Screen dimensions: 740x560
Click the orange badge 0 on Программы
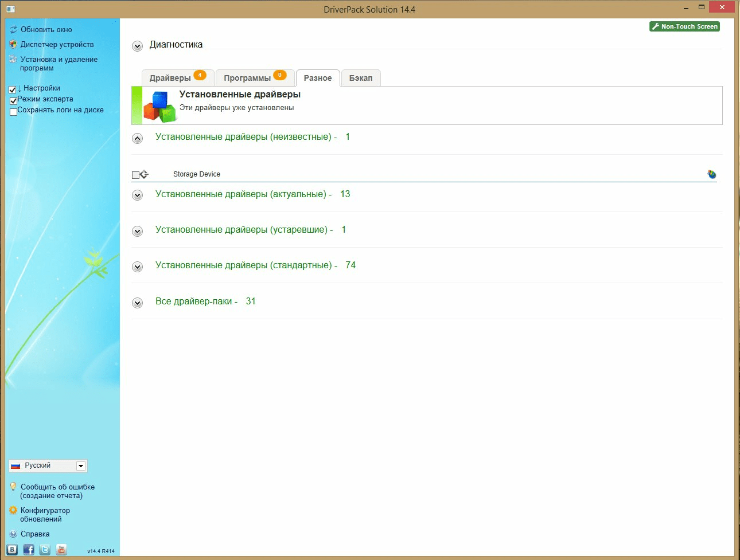point(280,75)
